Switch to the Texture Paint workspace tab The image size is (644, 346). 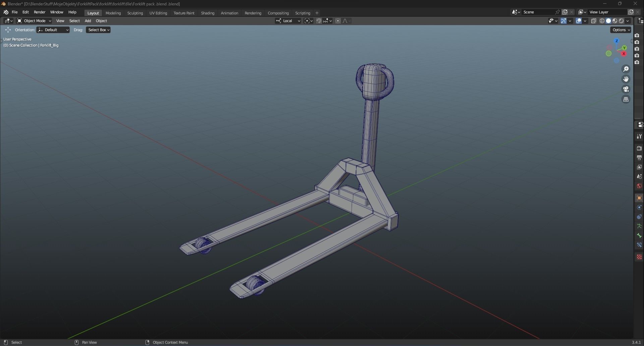point(184,13)
